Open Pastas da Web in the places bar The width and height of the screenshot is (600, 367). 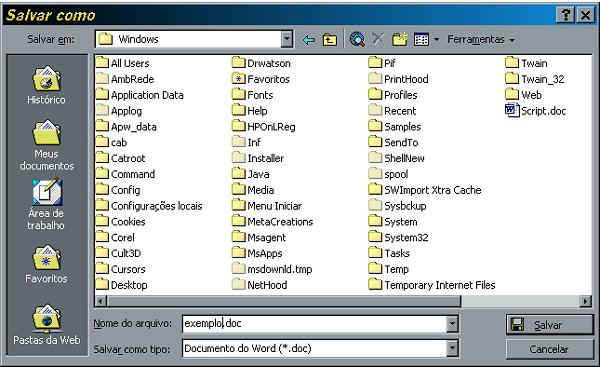coord(46,325)
